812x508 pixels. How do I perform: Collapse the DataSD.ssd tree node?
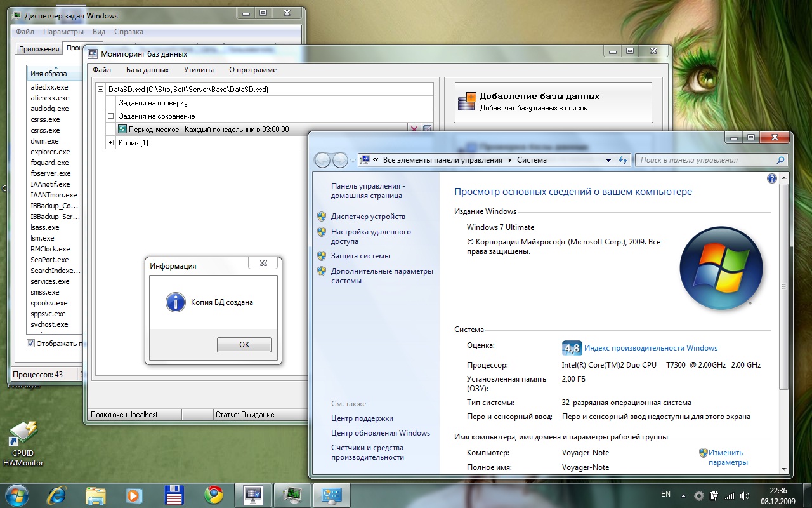click(101, 90)
